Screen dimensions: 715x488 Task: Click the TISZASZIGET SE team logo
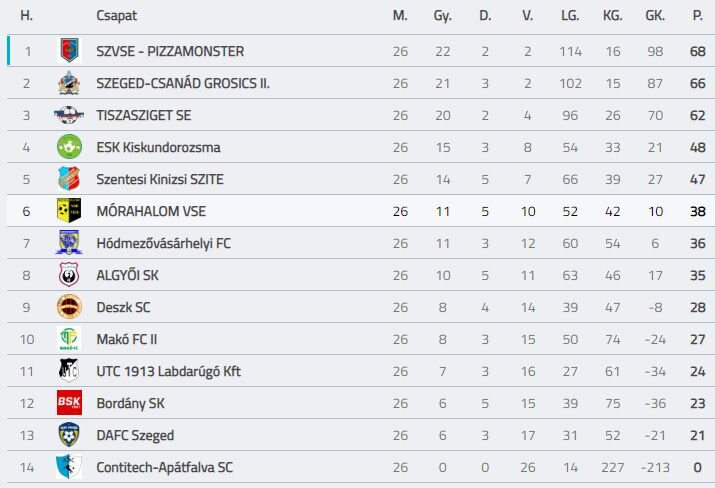(69, 115)
